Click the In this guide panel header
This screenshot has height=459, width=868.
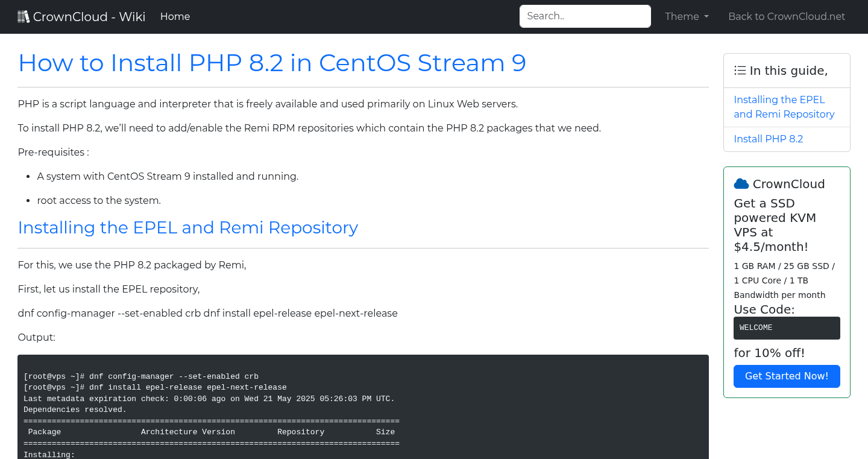coord(788,71)
